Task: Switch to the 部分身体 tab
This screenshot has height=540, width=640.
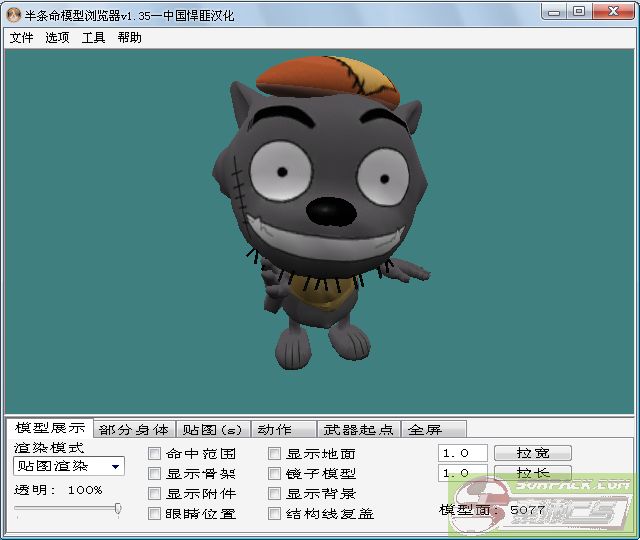Action: [134, 430]
